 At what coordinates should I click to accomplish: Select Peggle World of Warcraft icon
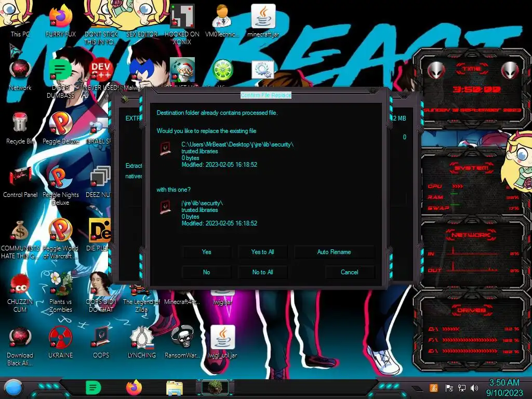pyautogui.click(x=60, y=239)
